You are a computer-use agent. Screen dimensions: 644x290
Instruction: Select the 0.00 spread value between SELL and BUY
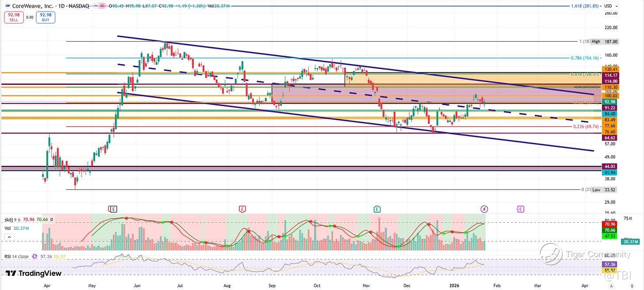click(x=30, y=17)
